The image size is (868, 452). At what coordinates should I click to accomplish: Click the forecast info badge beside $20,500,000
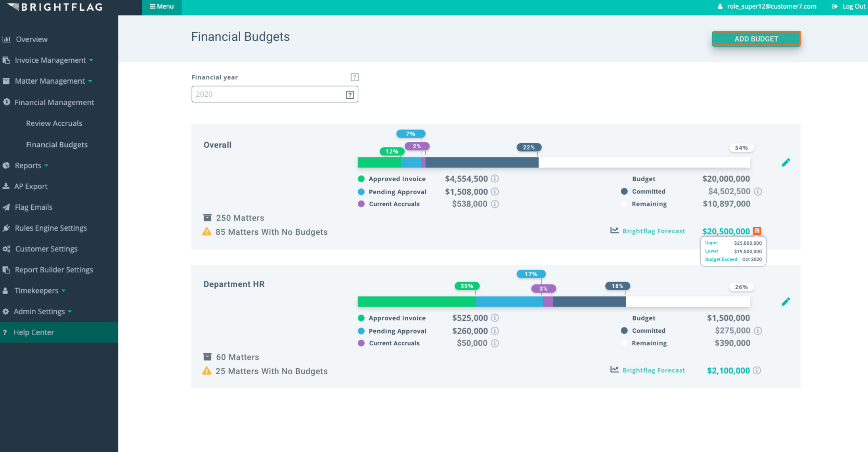click(758, 230)
